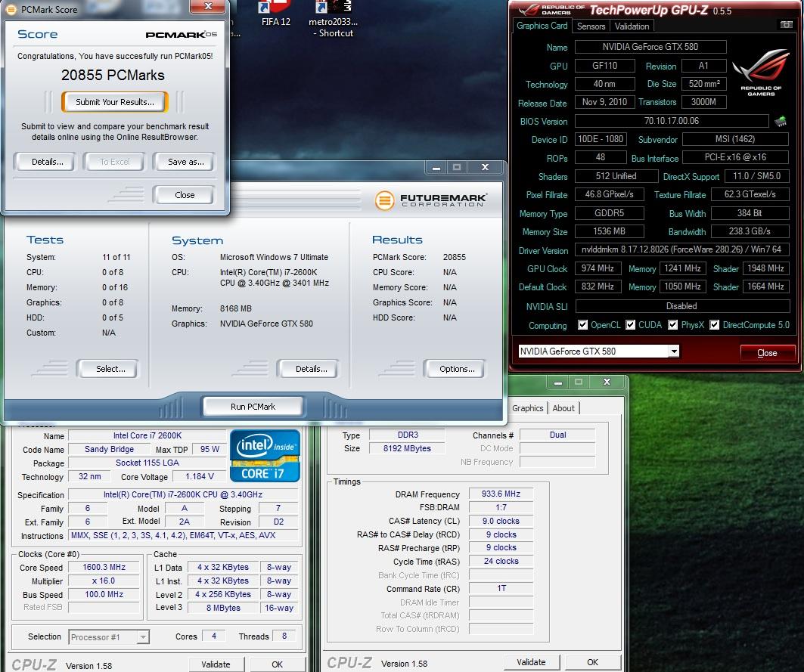804x672 pixels.
Task: Toggle the PhysX checkbox in GPU-Z
Action: (672, 324)
